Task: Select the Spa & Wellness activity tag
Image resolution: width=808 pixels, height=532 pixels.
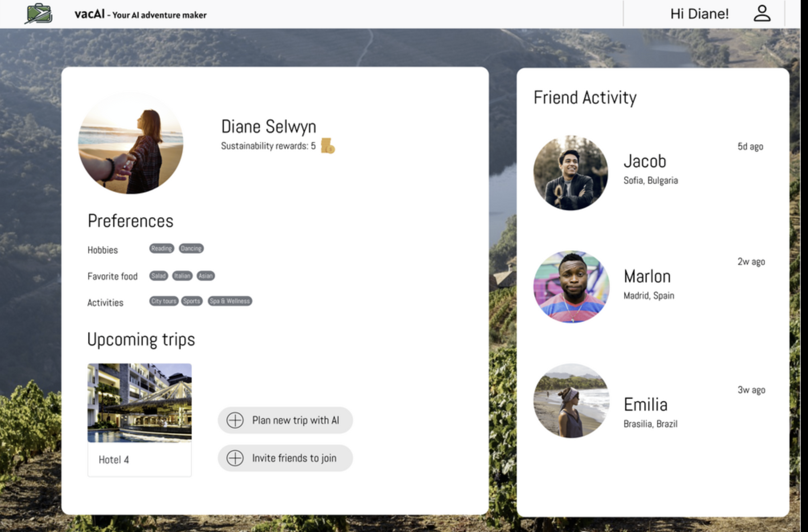Action: pos(230,301)
